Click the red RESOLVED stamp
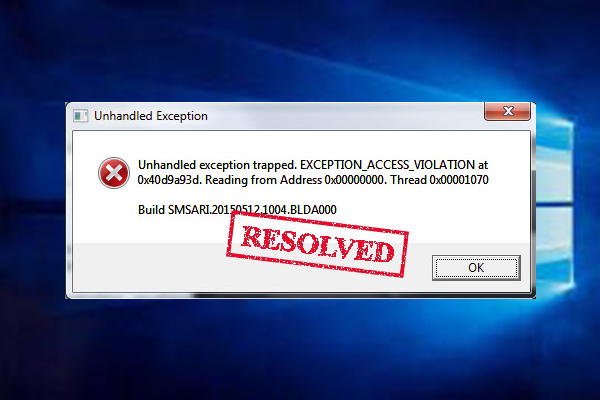The height and width of the screenshot is (400, 600). click(x=318, y=244)
